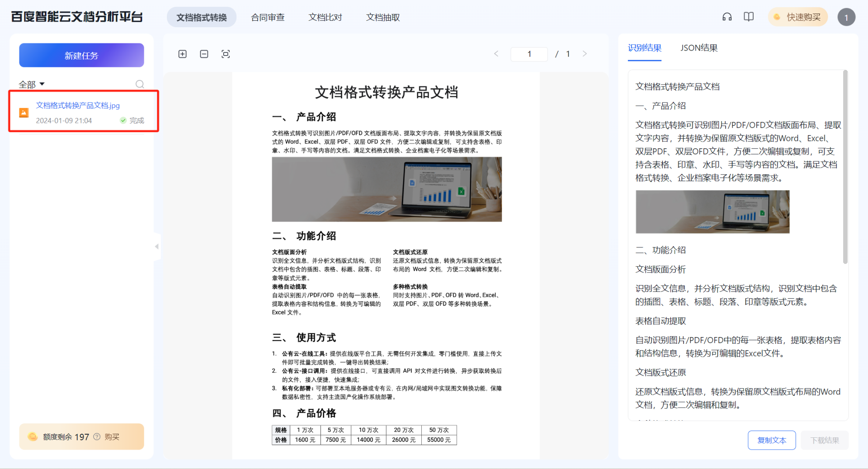Click the timestamp 2024-01-09 21:04
This screenshot has width=868, height=469.
64,121
